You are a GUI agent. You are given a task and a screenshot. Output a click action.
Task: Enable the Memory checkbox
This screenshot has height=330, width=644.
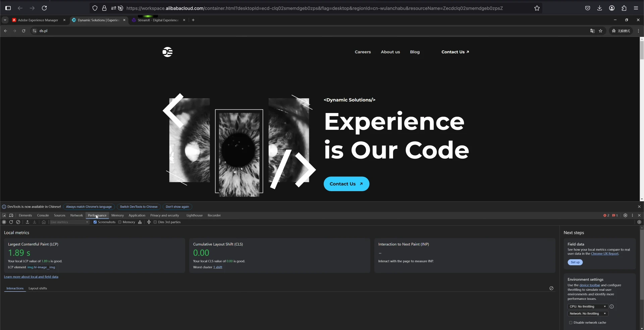(x=120, y=222)
